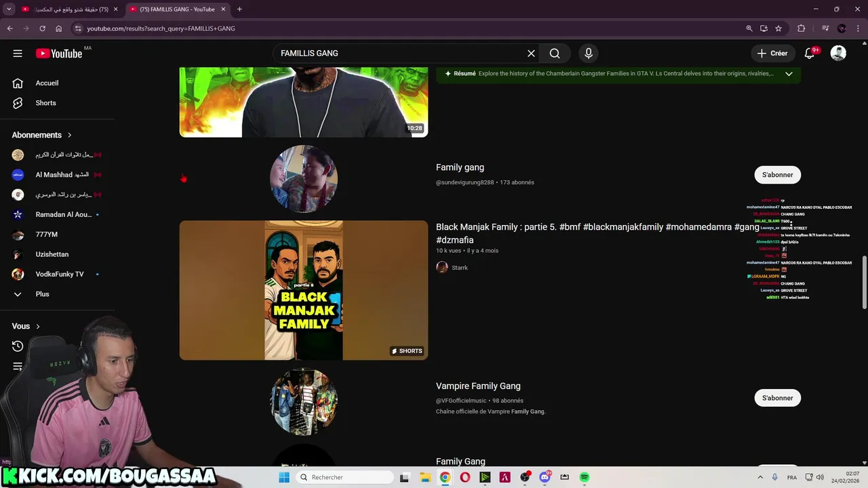This screenshot has height=488, width=868.
Task: Open File Explorer from taskbar
Action: coord(425,477)
